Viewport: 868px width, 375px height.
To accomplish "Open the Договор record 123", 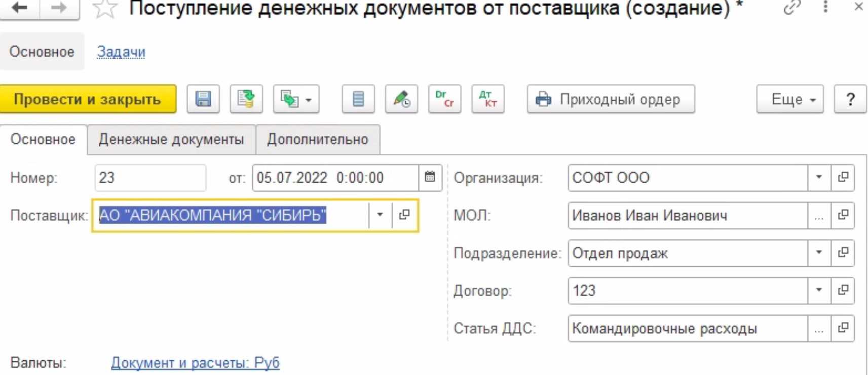I will [x=843, y=290].
